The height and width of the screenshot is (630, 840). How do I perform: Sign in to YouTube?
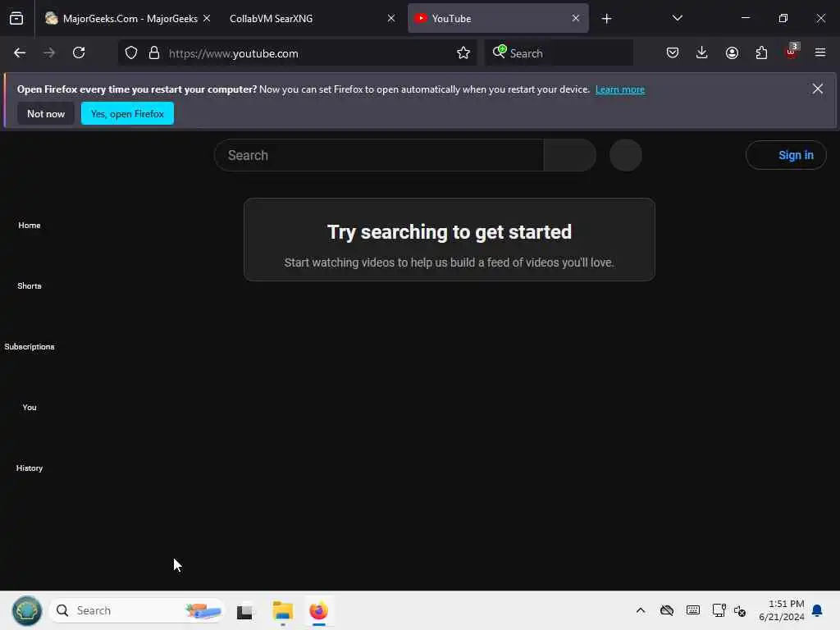786,155
